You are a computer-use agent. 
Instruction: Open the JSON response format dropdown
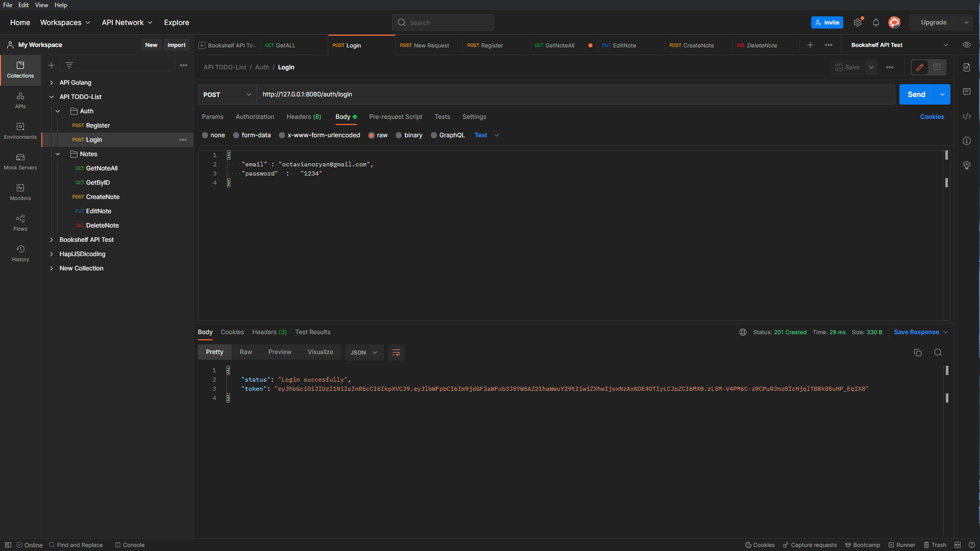pyautogui.click(x=364, y=353)
